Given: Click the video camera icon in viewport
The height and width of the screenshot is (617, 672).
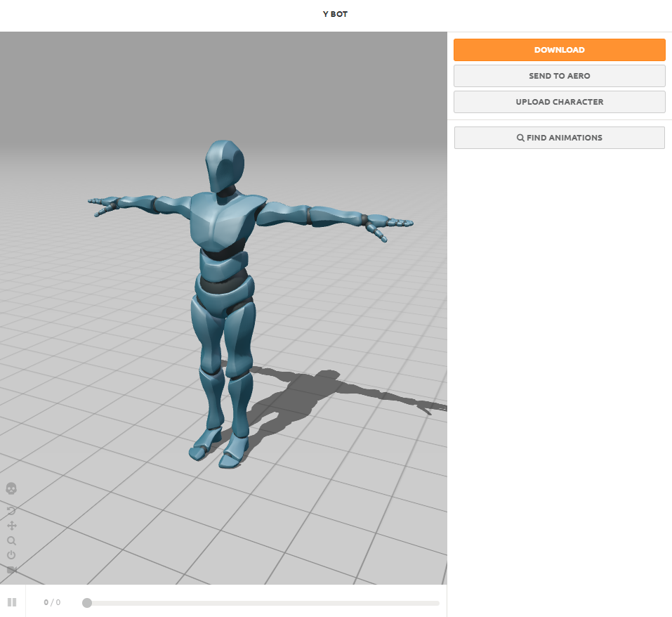Looking at the screenshot, I should tap(12, 570).
